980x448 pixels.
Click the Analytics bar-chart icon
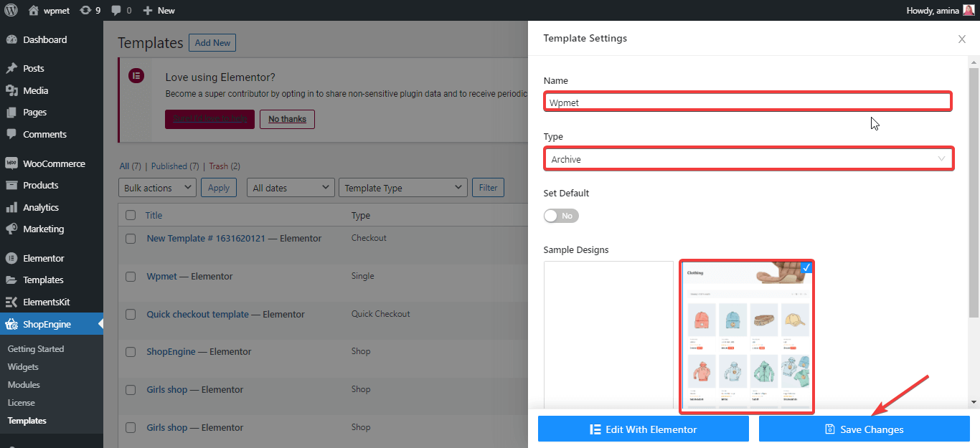click(11, 207)
